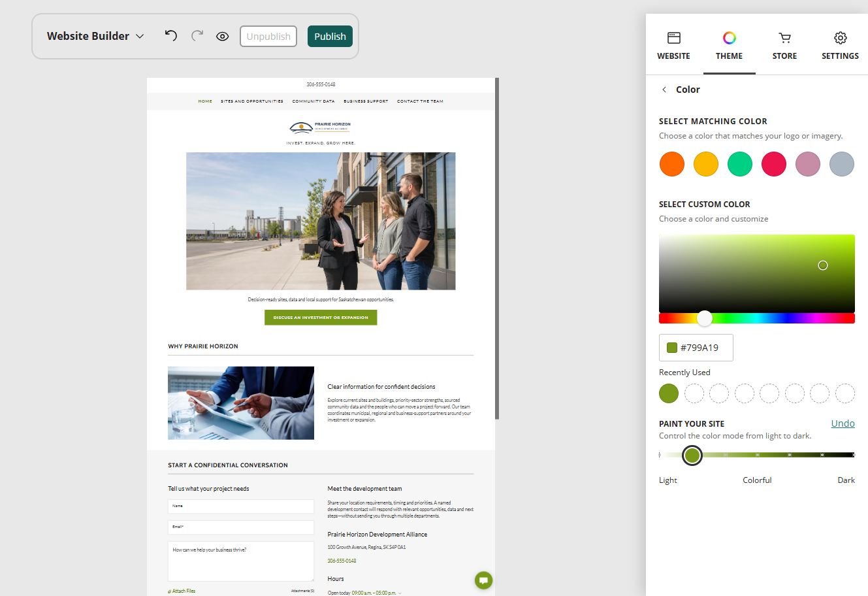
Task: Choose the gray-blue matching color swatch
Action: 842,164
